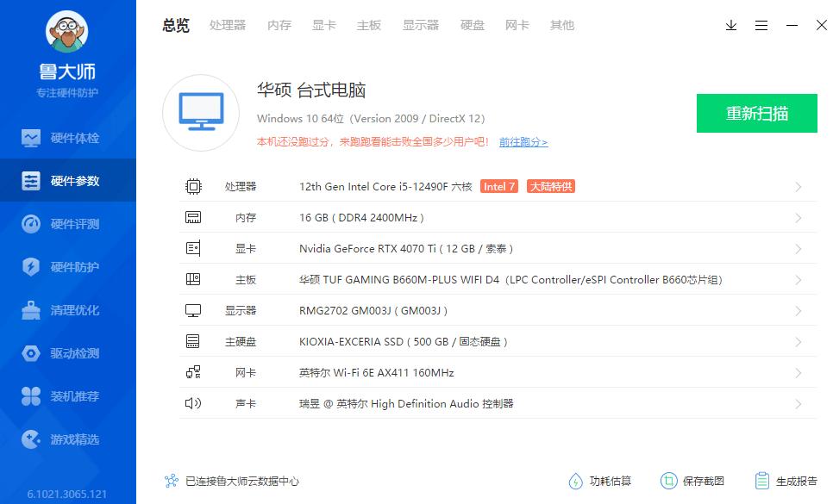
Task: Launch 清理优化 from the sidebar
Action: [x=67, y=310]
